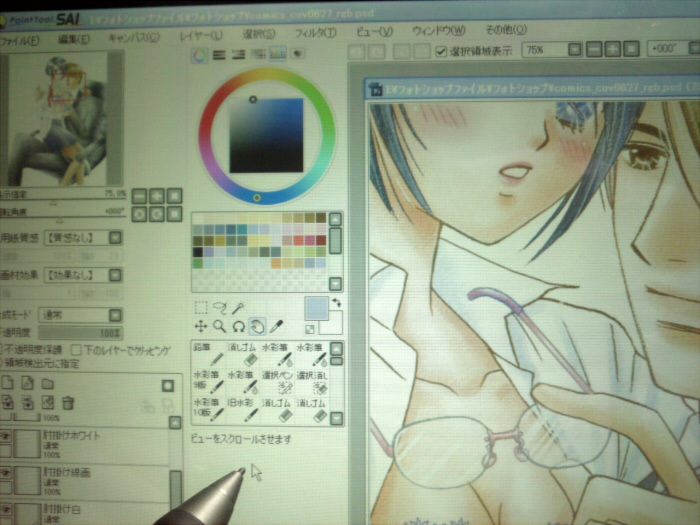
Task: Enable 下のレイヤーでクリッピング checkbox
Action: point(76,350)
